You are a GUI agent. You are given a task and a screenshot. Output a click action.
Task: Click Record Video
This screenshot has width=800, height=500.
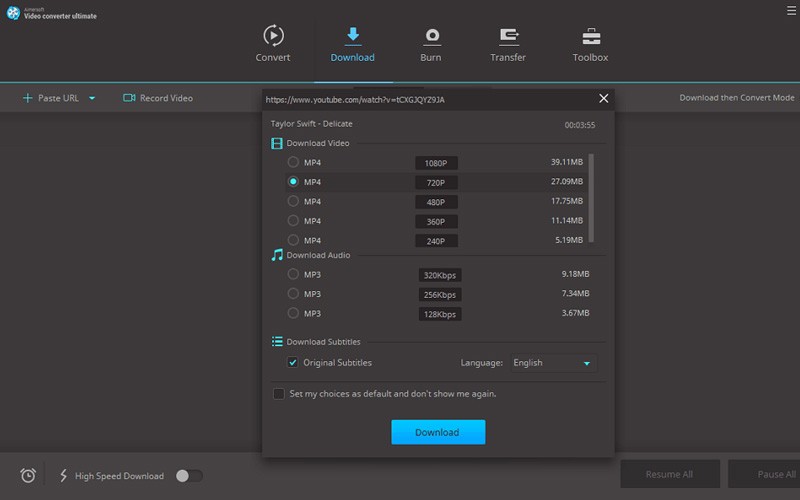point(158,98)
